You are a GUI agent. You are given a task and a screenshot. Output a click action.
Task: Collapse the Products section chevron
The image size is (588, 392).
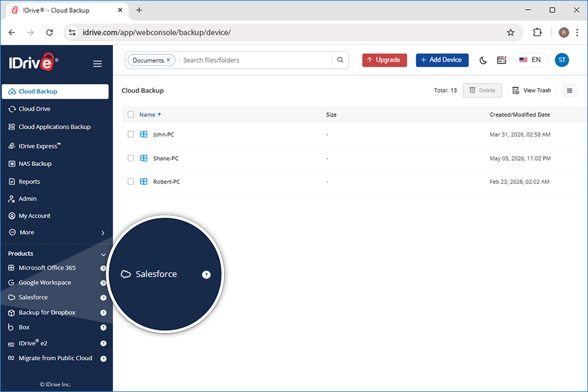coord(103,255)
